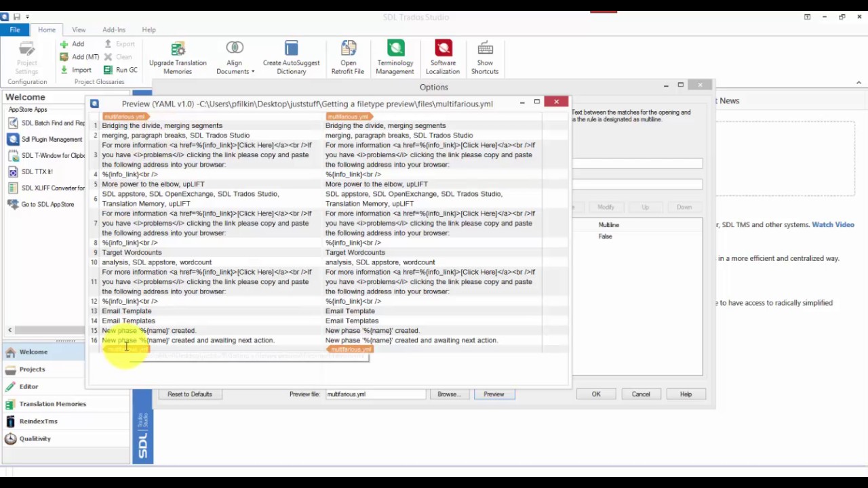Open the Watch Video link
Screen dimensions: 868x488
click(833, 225)
